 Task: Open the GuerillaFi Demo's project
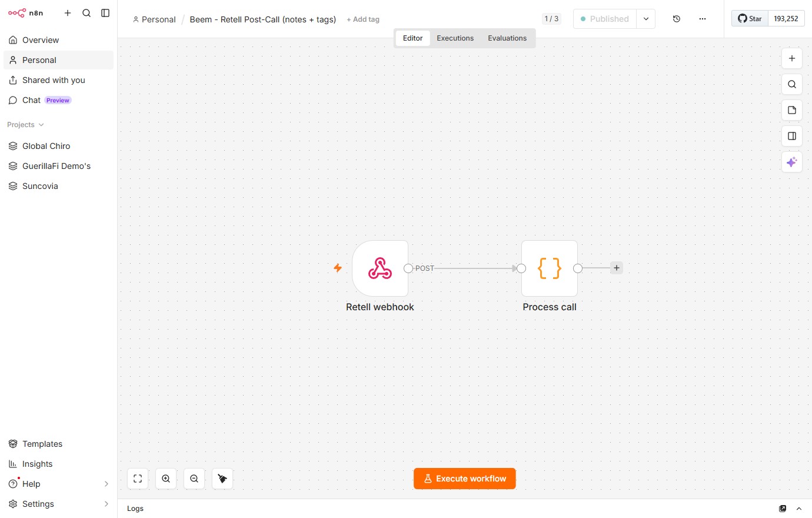(x=58, y=166)
